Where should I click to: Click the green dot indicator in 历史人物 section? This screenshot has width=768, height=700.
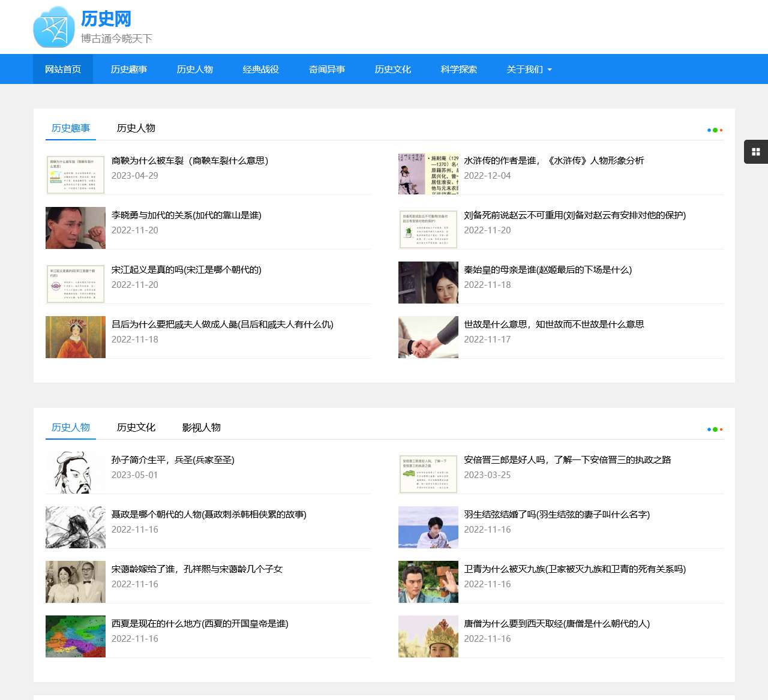(715, 429)
